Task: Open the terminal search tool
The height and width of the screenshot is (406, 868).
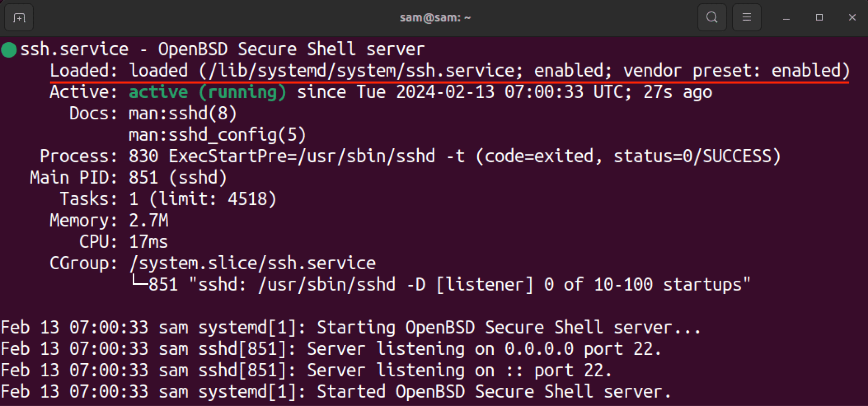Action: 712,17
